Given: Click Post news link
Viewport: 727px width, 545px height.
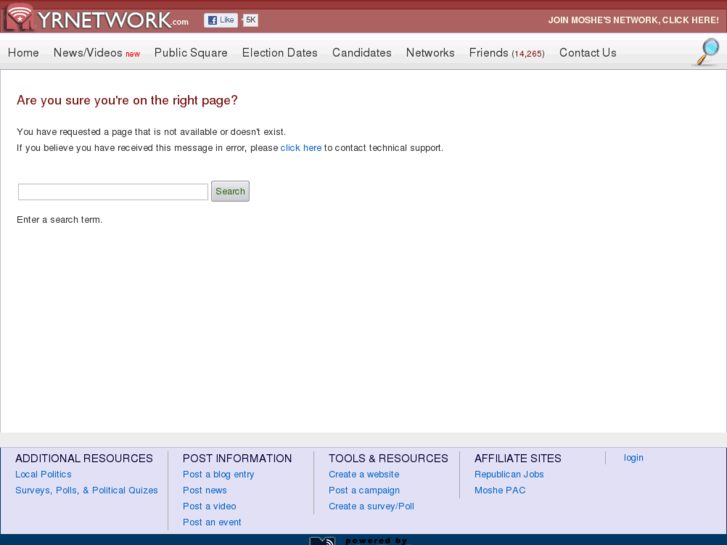Looking at the screenshot, I should point(204,490).
